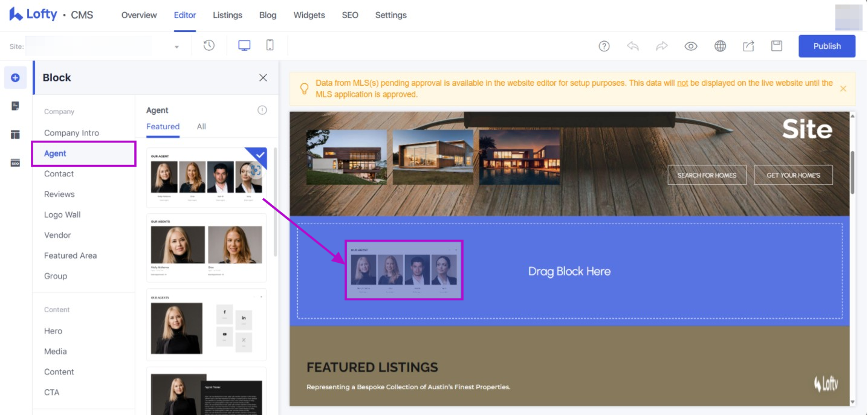
Task: Click the version history clock icon
Action: [209, 46]
